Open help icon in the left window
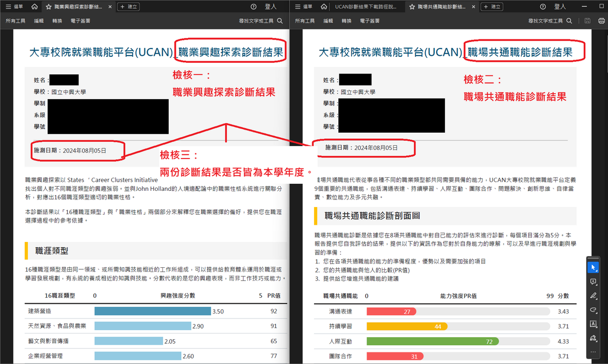The height and width of the screenshot is (364, 608). (253, 7)
